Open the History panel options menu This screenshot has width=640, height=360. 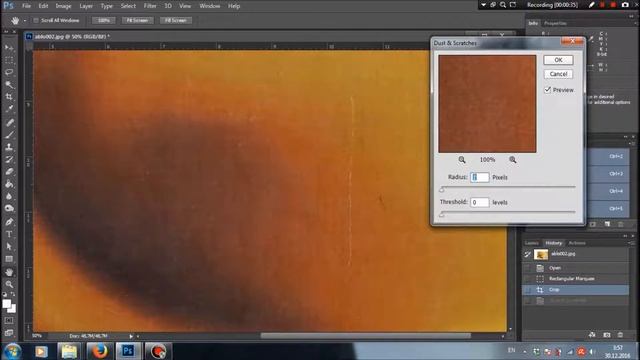632,243
